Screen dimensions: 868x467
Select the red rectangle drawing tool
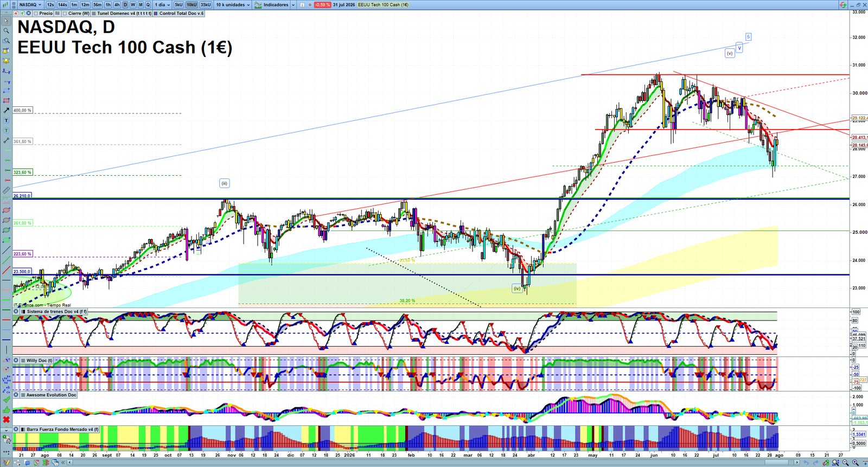coord(7,101)
